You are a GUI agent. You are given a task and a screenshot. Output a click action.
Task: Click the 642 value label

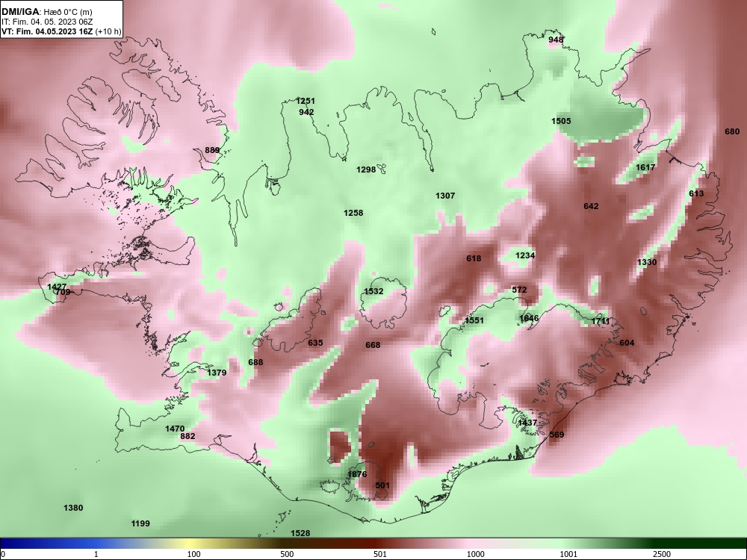pos(591,206)
